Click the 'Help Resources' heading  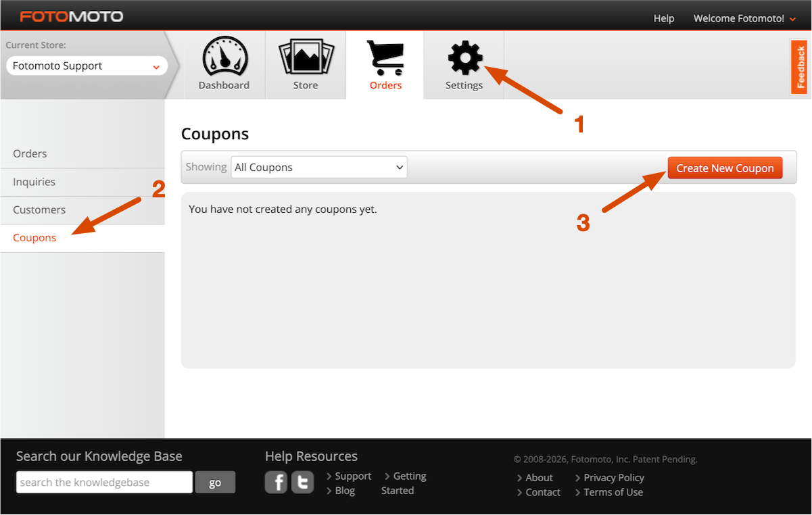coord(311,456)
